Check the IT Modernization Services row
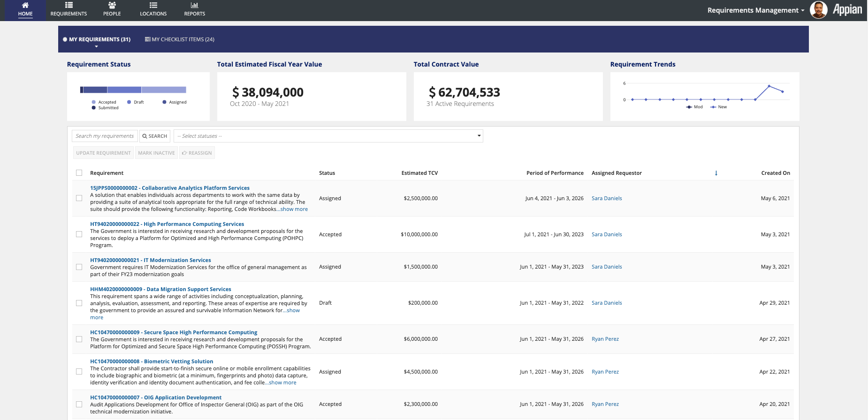Screen dimensions: 868x420 click(x=79, y=267)
